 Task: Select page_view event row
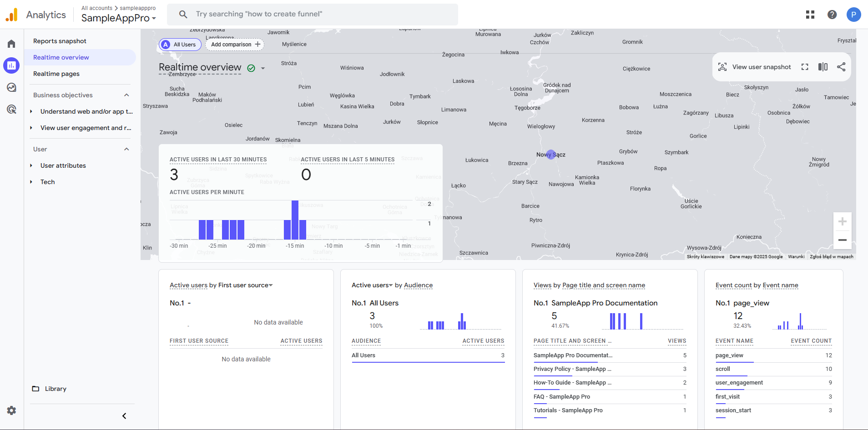(x=774, y=355)
